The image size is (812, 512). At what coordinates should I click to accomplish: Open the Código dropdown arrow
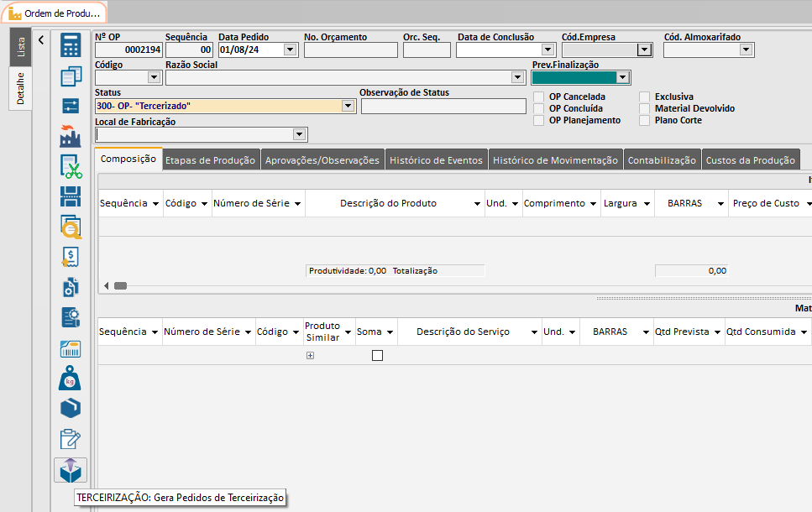click(154, 78)
